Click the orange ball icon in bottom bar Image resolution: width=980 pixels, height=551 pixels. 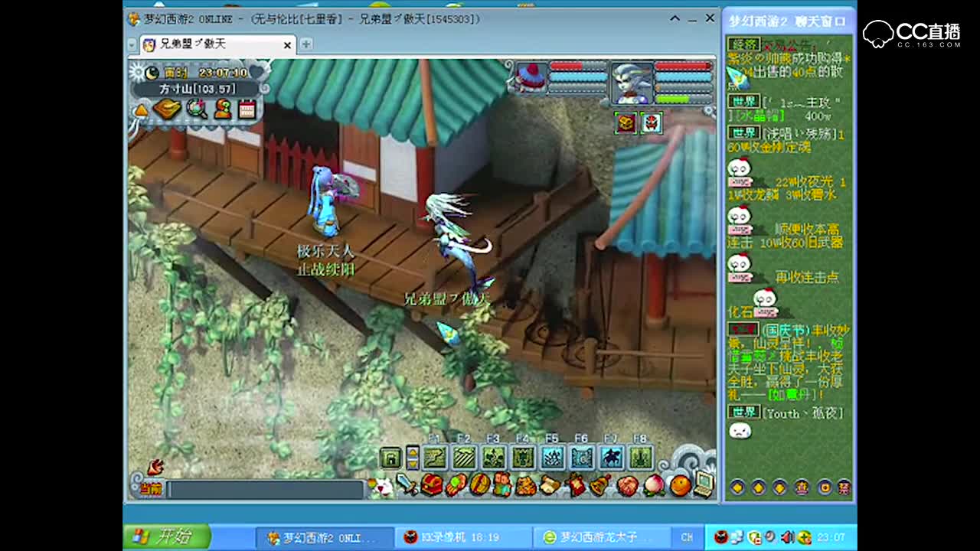coord(680,485)
